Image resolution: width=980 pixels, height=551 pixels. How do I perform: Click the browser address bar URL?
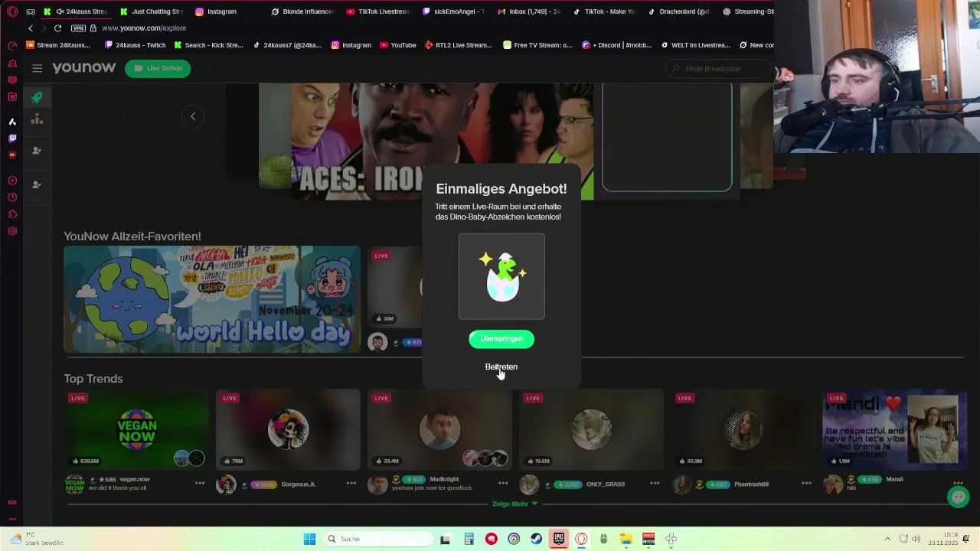(144, 28)
